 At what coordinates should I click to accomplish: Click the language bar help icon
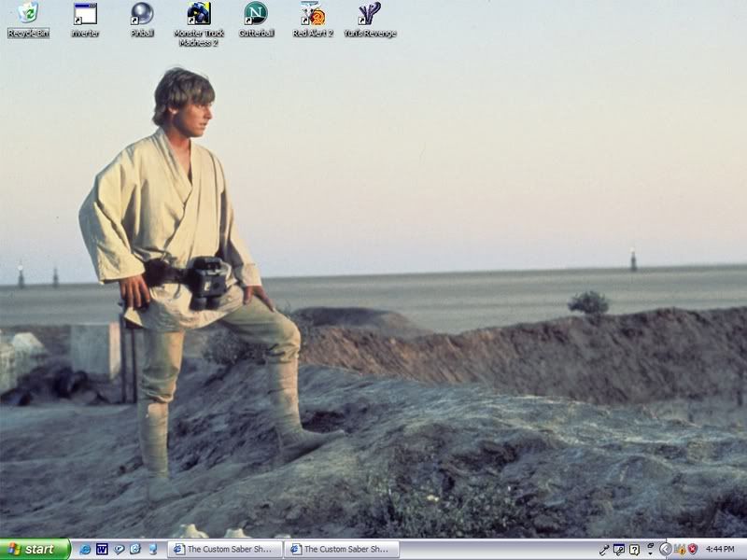635,550
